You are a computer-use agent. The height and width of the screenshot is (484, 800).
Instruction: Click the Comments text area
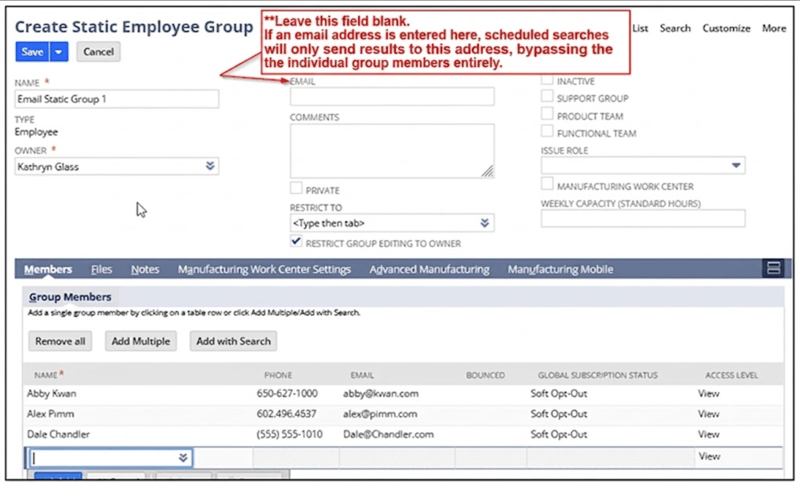click(392, 151)
